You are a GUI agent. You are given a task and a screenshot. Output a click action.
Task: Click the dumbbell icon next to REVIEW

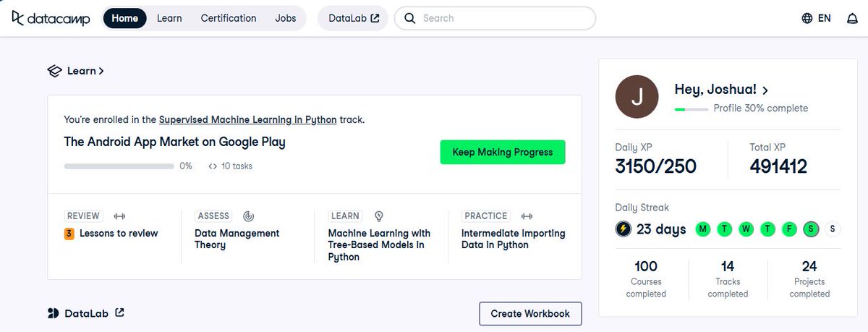(119, 216)
